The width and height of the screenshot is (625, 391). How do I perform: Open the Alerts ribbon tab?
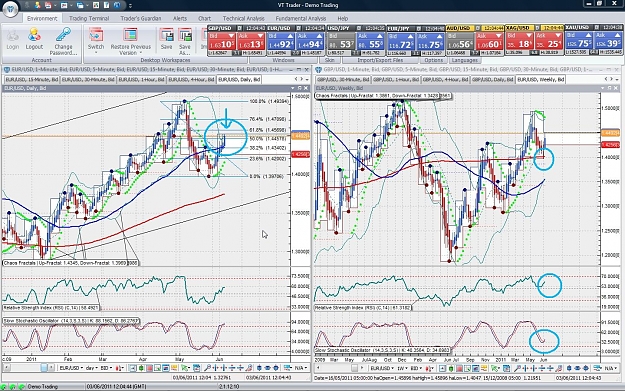click(x=180, y=18)
